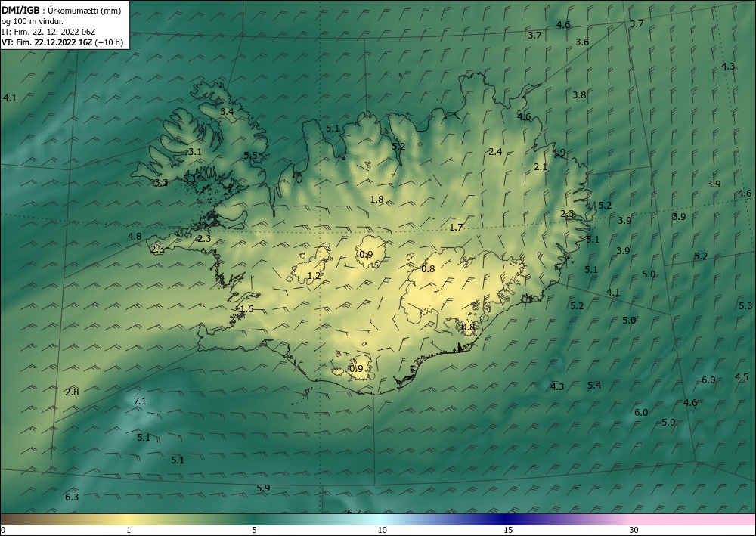Click the 1.7 value in the highlands
Viewport: 756px width, 536px height.
(x=456, y=228)
